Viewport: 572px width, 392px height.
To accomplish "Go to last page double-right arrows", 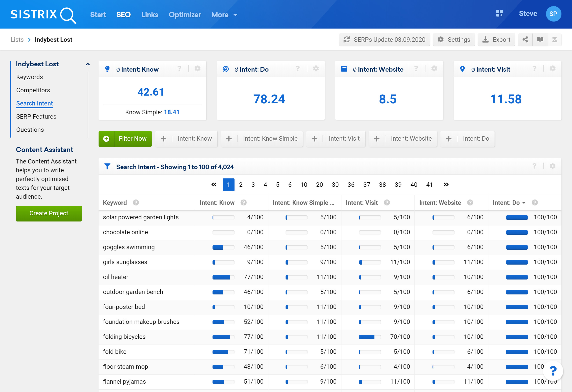I will (x=446, y=185).
